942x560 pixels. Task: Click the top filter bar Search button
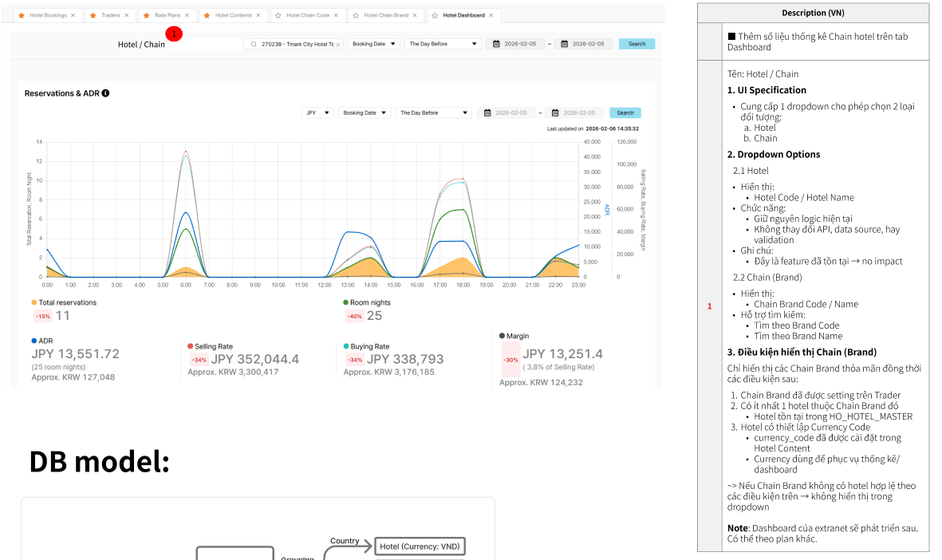point(637,44)
